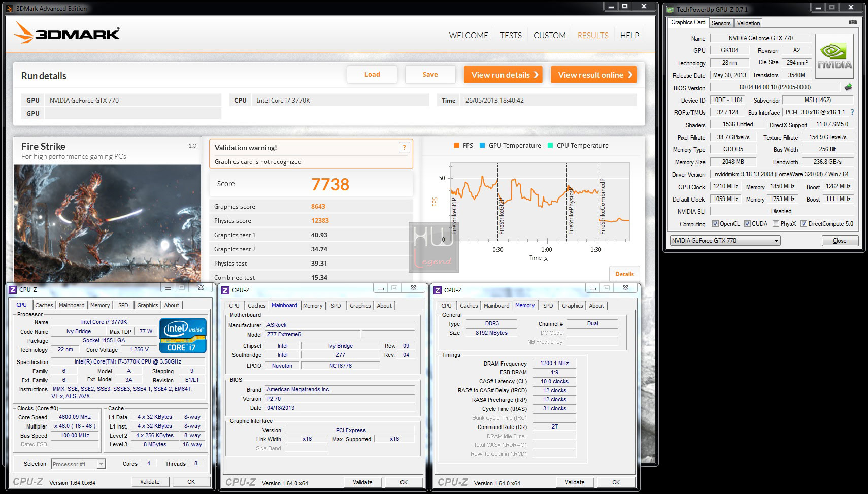The image size is (868, 494).
Task: Click the GPU-Z Close button
Action: (x=840, y=241)
